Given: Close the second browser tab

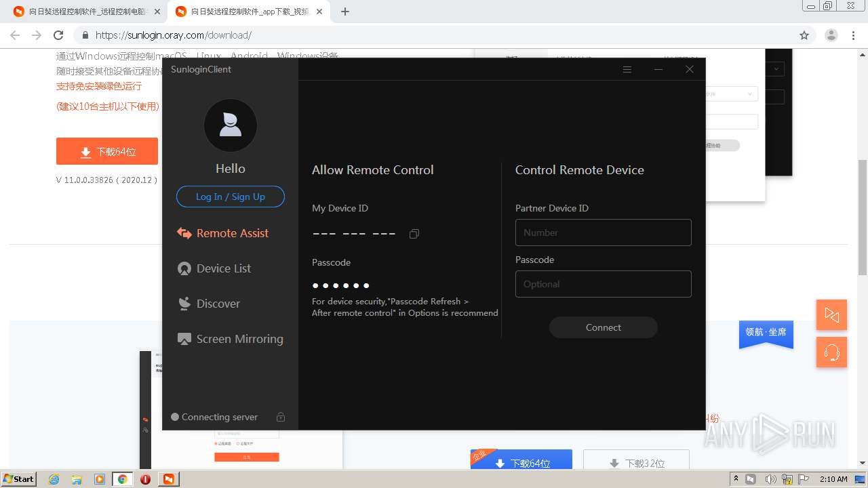Looking at the screenshot, I should coord(319,12).
